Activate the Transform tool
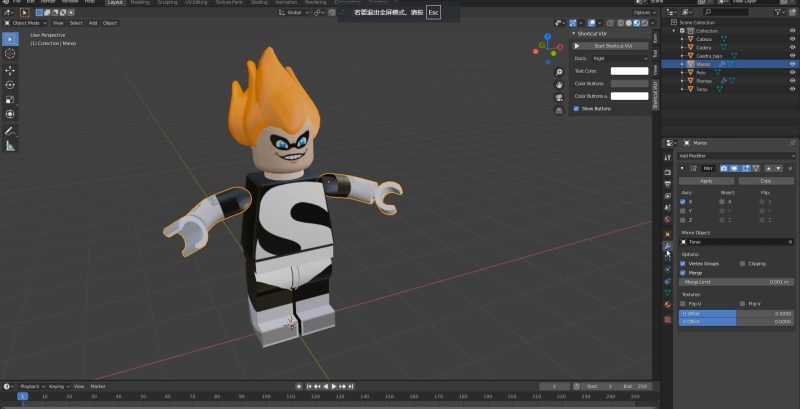Viewport: 800px width, 409px height. pyautogui.click(x=10, y=114)
